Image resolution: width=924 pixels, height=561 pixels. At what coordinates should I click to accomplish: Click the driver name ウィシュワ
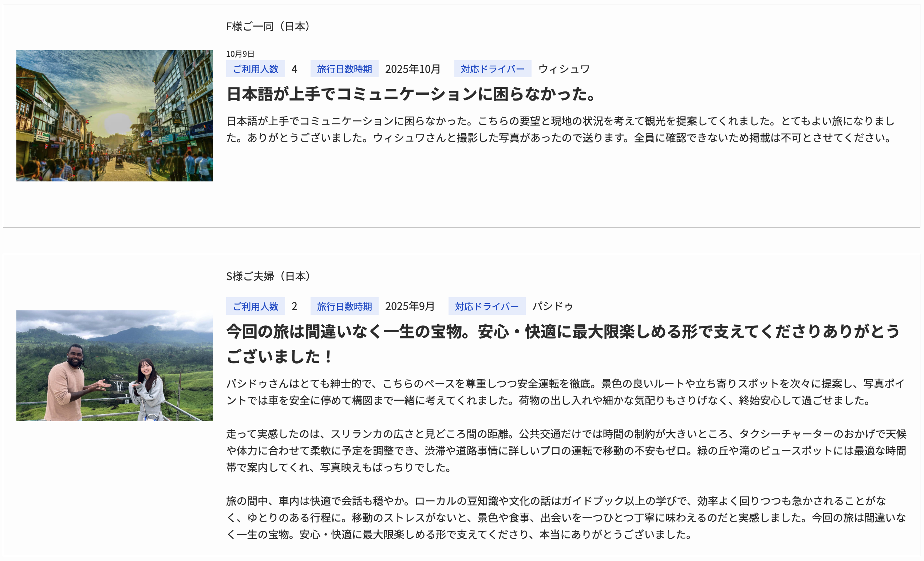click(564, 69)
